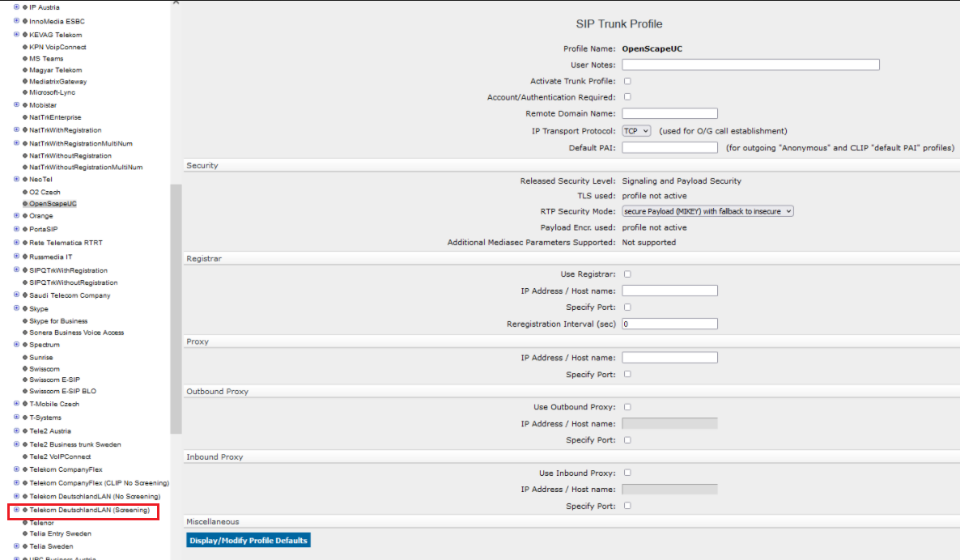Image resolution: width=960 pixels, height=560 pixels.
Task: Open the IP Transport Protocol dropdown
Action: coord(636,131)
